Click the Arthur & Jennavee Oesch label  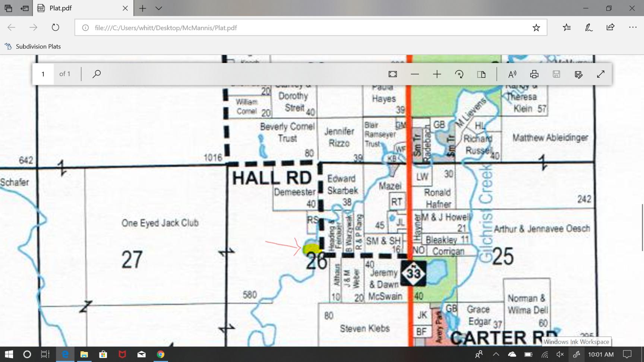tap(542, 228)
